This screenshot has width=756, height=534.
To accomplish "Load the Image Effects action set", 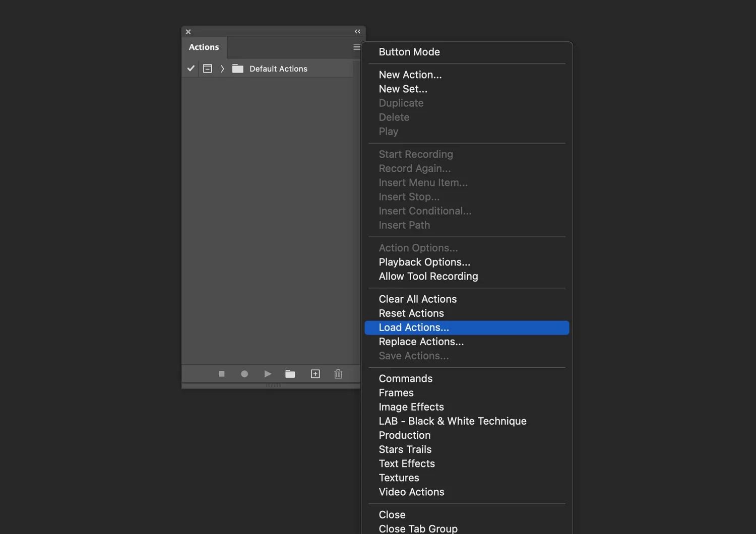I will click(x=467, y=407).
